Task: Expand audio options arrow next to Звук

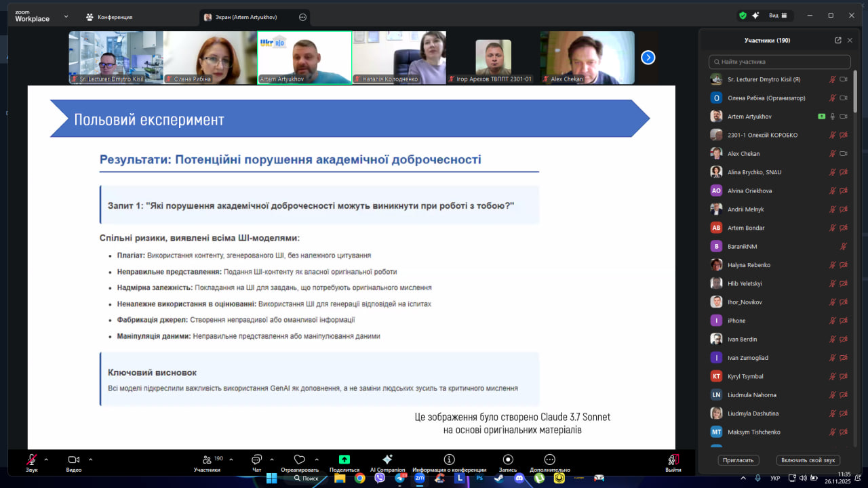Action: tap(47, 459)
